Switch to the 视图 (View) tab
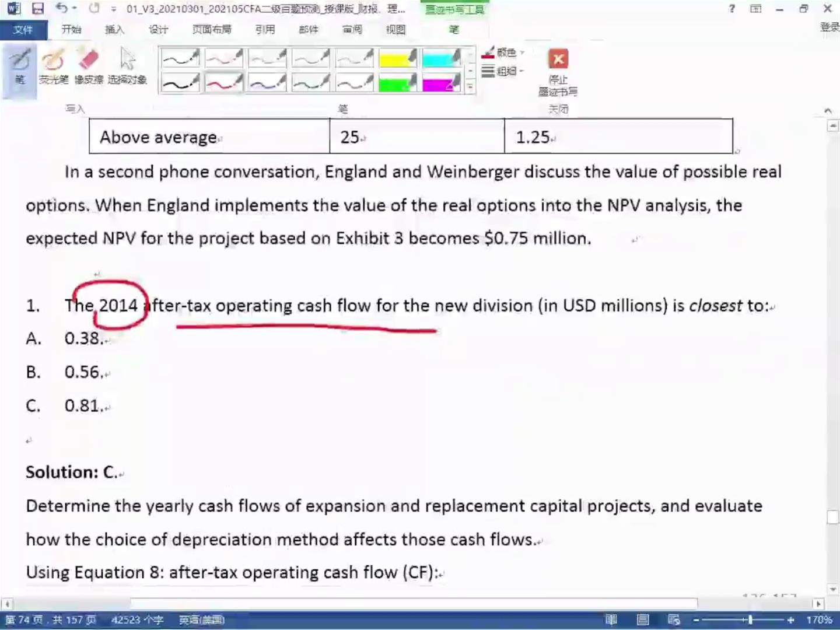This screenshot has height=630, width=840. (395, 29)
